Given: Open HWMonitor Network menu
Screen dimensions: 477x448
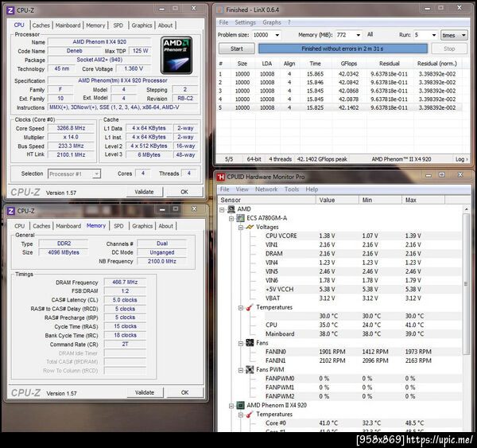Looking at the screenshot, I should pyautogui.click(x=266, y=189).
